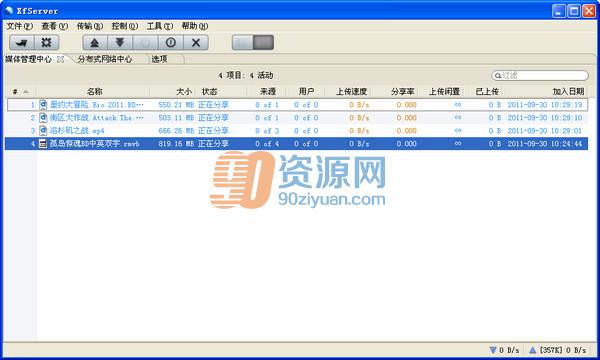Sort by the # column header arrow
600x360 pixels.
[26, 91]
